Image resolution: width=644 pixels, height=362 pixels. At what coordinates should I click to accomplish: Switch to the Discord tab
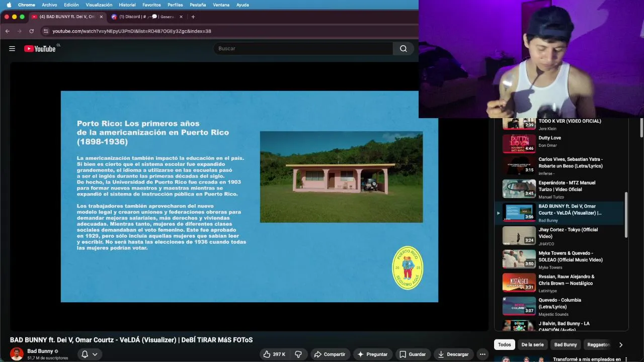(143, 17)
